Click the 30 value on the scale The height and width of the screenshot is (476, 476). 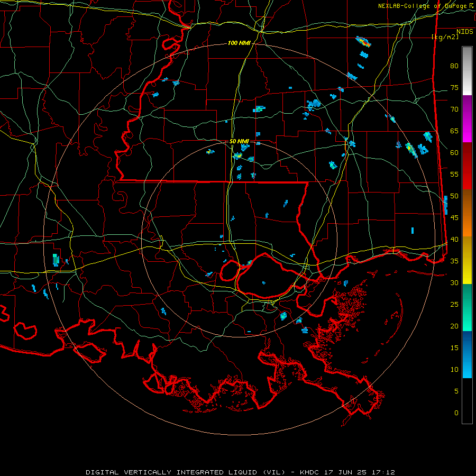(454, 283)
